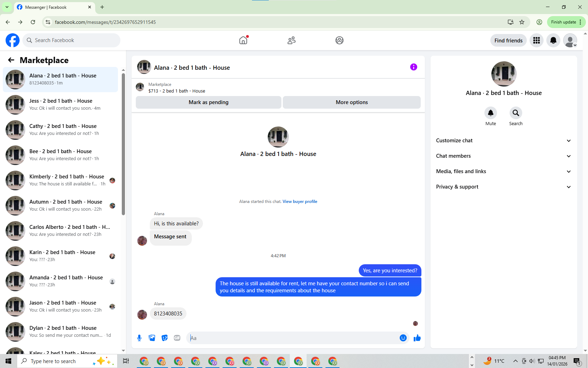Click Windows taskbar search box
This screenshot has height=368, width=588.
tap(67, 361)
